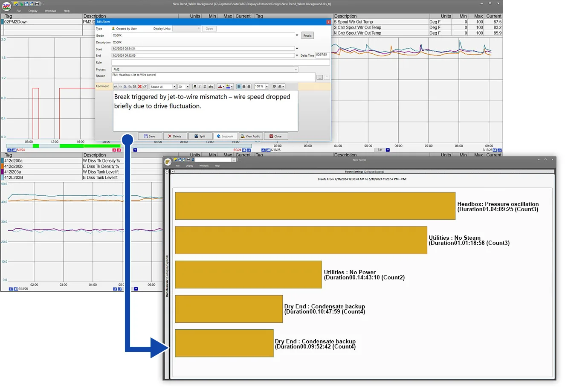Select the Utilities No Power Pareto bar
The width and height of the screenshot is (565, 392).
tap(248, 275)
